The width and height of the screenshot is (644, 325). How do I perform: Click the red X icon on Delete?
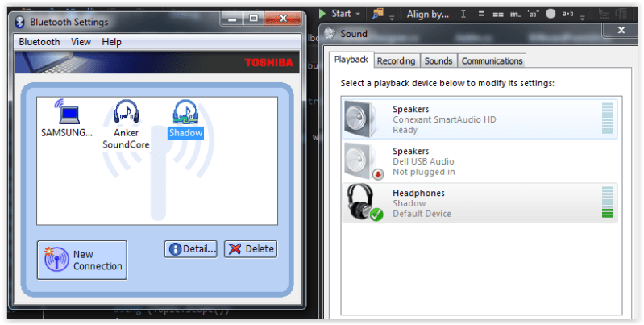(235, 249)
